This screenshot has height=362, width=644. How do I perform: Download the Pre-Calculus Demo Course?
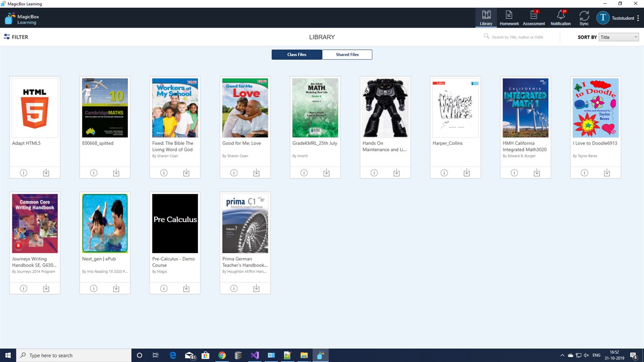pyautogui.click(x=186, y=288)
